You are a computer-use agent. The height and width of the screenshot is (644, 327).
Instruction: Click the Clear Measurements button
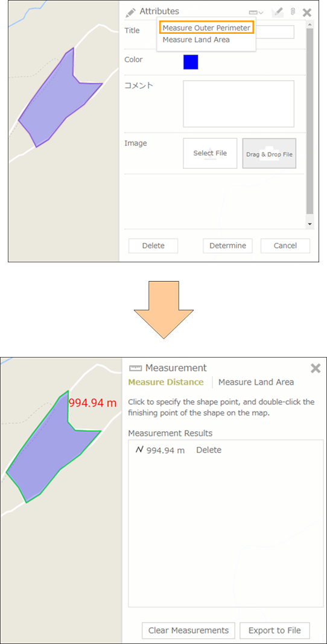pyautogui.click(x=189, y=630)
